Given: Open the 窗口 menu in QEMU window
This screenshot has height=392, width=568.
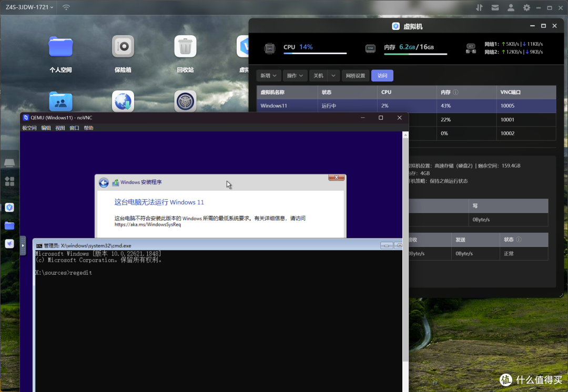Looking at the screenshot, I should [74, 128].
